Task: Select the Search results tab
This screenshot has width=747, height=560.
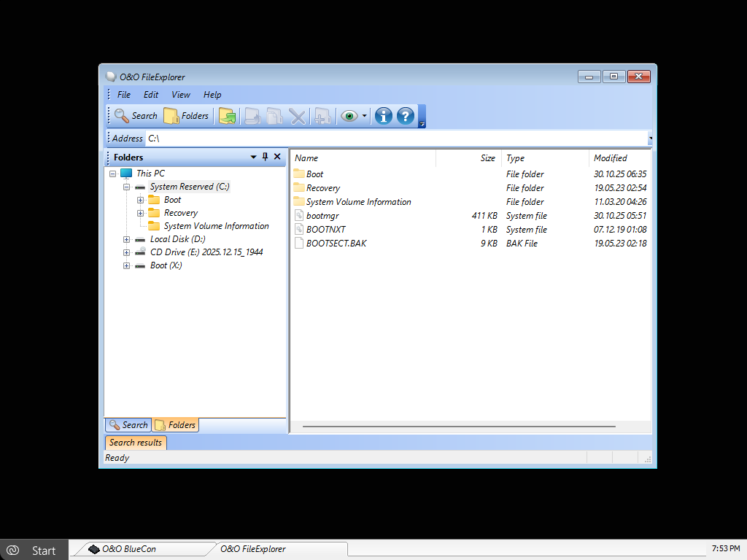Action: pos(136,443)
